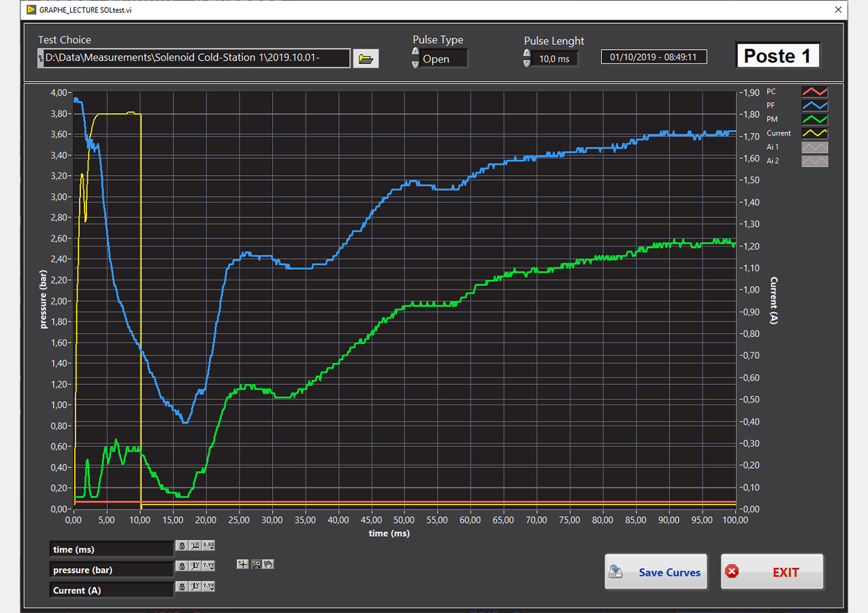Click the '50,00' time axis tick label
The width and height of the screenshot is (868, 613).
click(404, 520)
